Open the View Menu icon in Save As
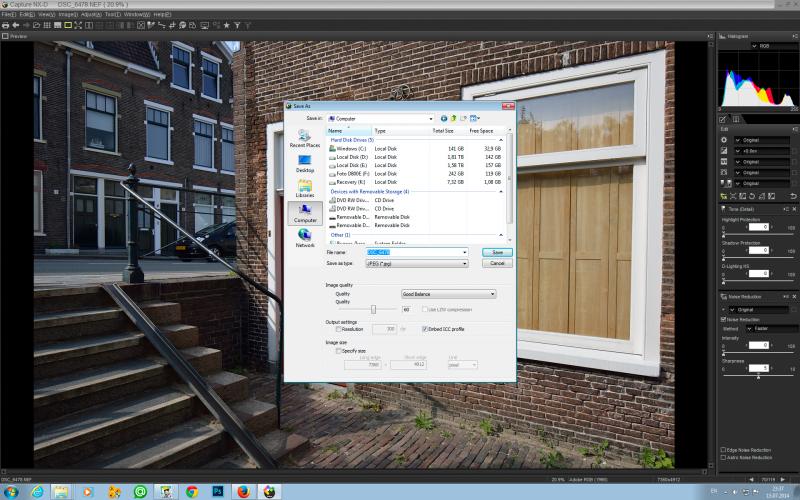The width and height of the screenshot is (800, 500). point(474,118)
